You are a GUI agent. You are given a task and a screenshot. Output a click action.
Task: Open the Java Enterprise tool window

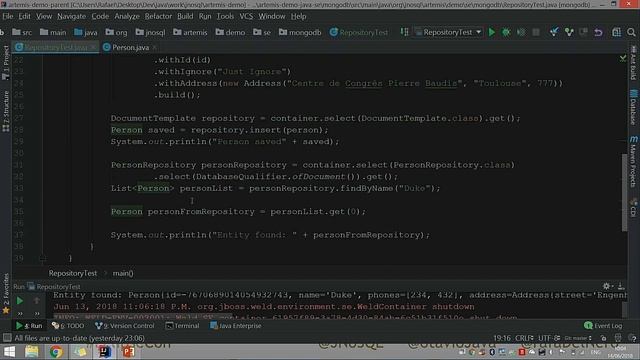point(236,326)
